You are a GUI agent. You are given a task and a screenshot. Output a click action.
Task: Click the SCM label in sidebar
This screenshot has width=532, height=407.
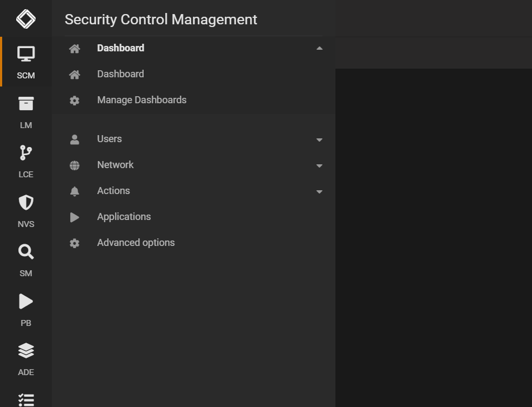[26, 75]
